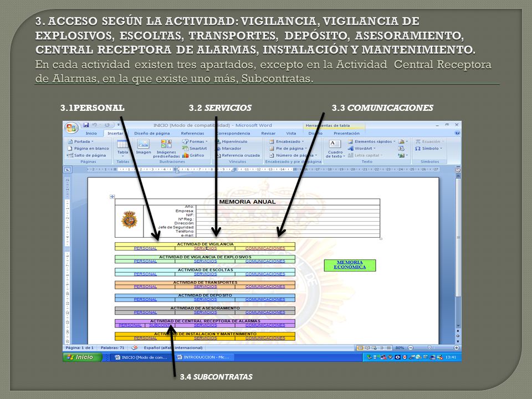Open the Elementos rápidos dropdown
The height and width of the screenshot is (399, 532).
coord(372,141)
